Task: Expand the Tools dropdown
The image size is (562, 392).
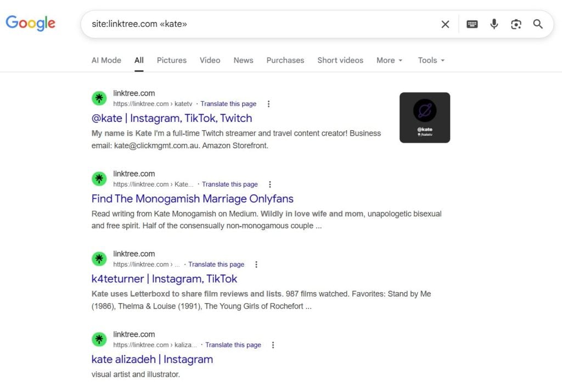Action: pyautogui.click(x=431, y=60)
